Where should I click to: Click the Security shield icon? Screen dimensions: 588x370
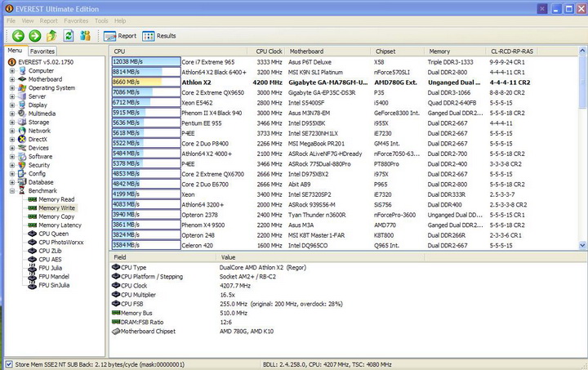click(x=23, y=165)
